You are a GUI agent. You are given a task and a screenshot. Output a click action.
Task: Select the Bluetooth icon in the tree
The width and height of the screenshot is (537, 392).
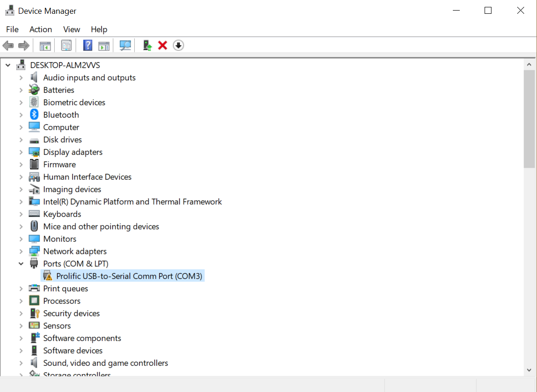click(x=34, y=115)
